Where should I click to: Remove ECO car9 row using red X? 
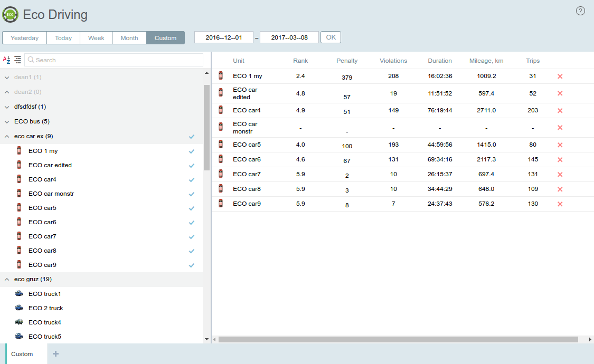560,204
